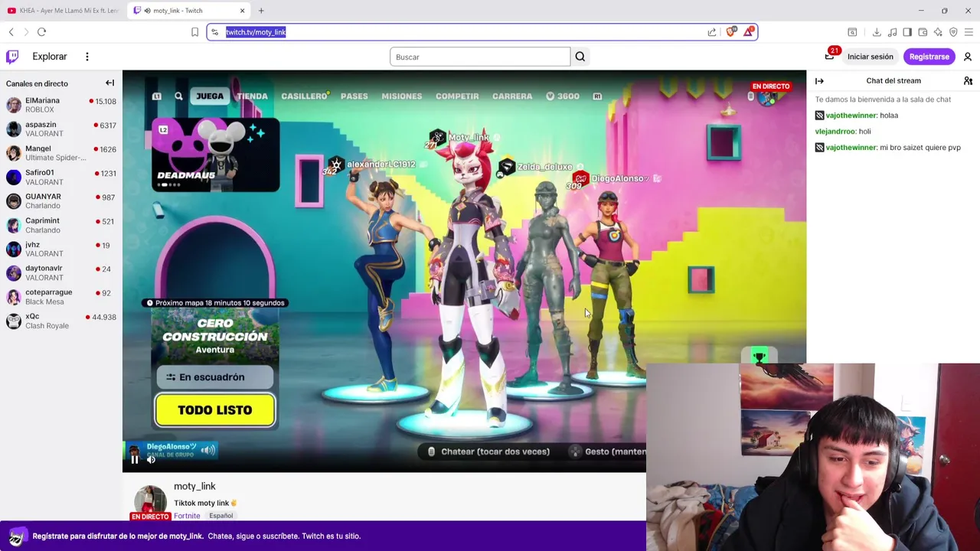Image resolution: width=980 pixels, height=551 pixels.
Task: Click the Twitch logo home icon
Action: (x=12, y=57)
